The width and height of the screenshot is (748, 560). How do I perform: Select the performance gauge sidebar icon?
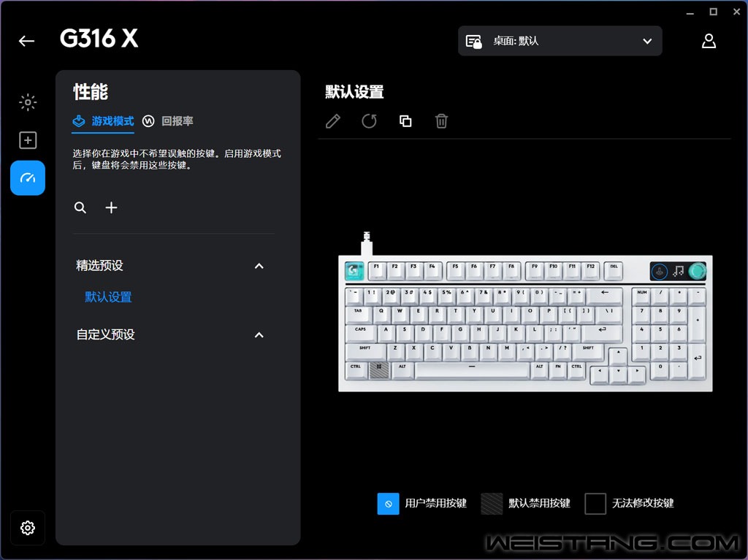[28, 178]
